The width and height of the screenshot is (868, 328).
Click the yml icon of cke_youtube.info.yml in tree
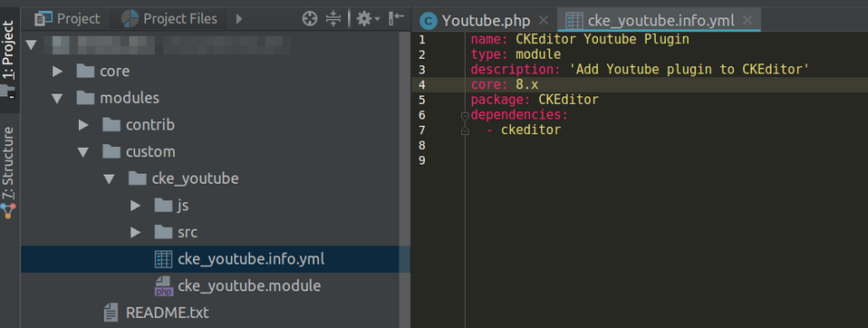point(163,259)
